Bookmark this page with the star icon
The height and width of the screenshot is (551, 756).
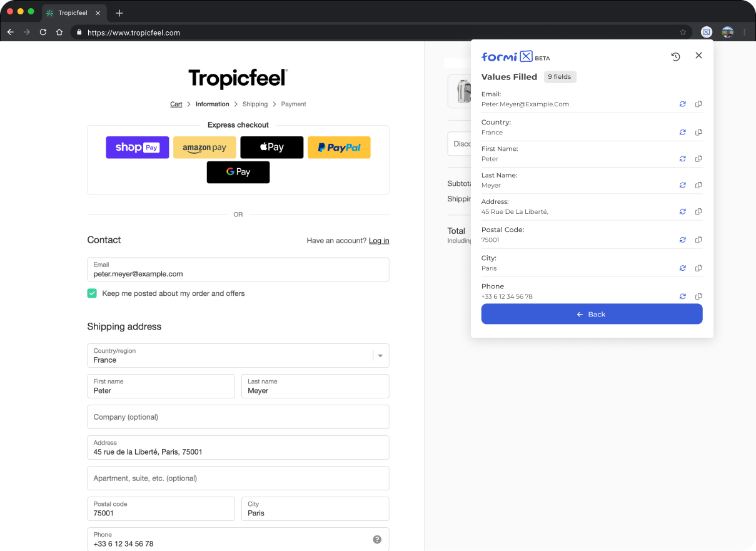pyautogui.click(x=683, y=32)
